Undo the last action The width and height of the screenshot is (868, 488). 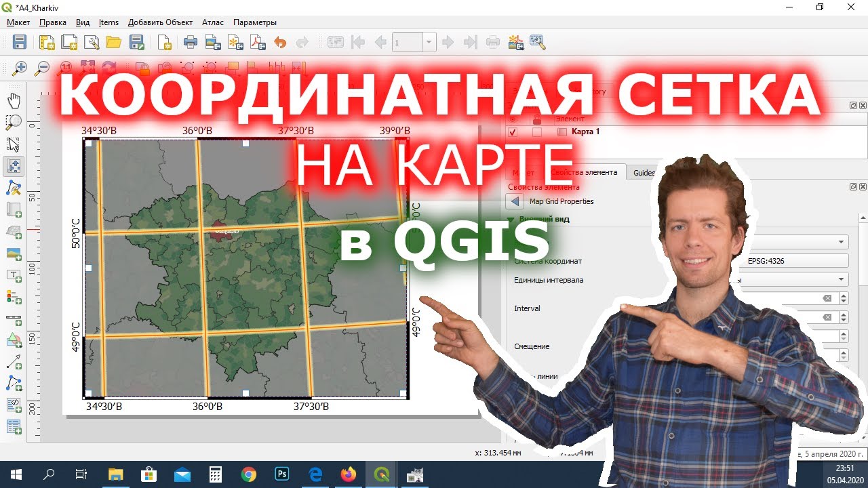click(x=280, y=42)
